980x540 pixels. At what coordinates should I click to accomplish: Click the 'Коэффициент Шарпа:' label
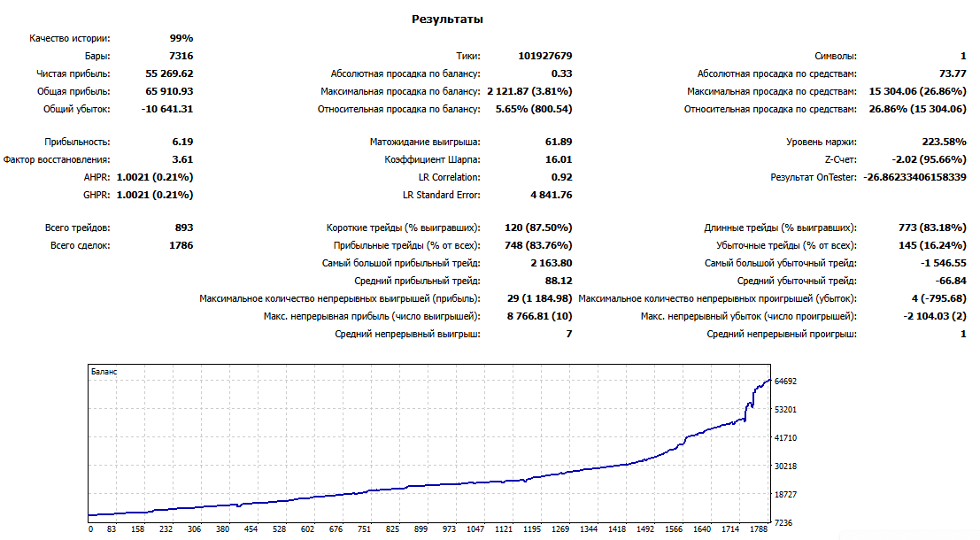tap(433, 160)
